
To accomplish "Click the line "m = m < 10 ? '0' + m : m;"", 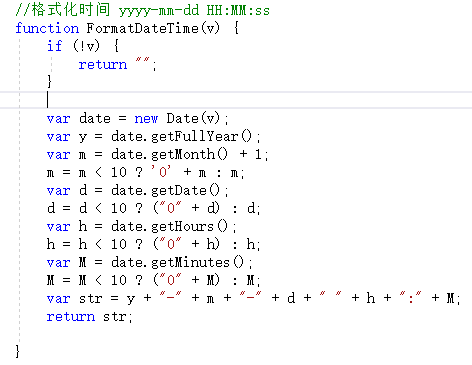I will click(146, 172).
